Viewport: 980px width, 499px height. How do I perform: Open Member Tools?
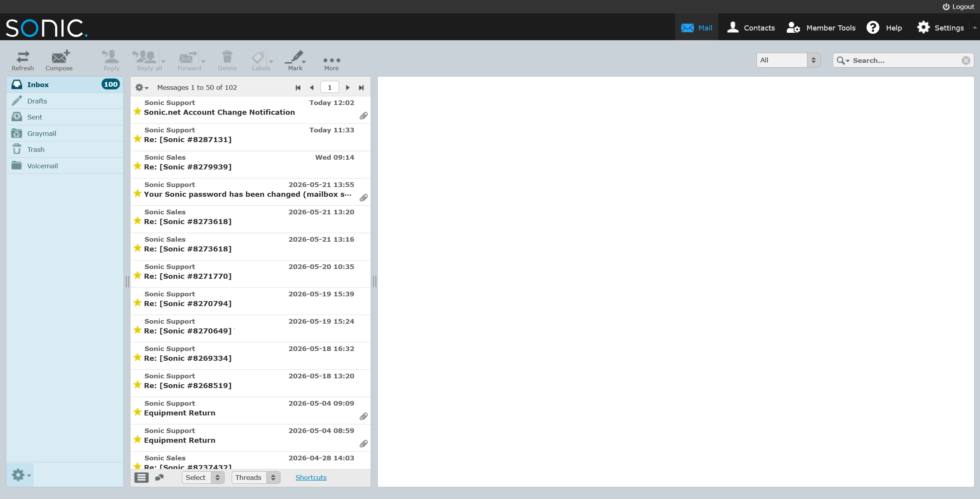click(x=821, y=28)
